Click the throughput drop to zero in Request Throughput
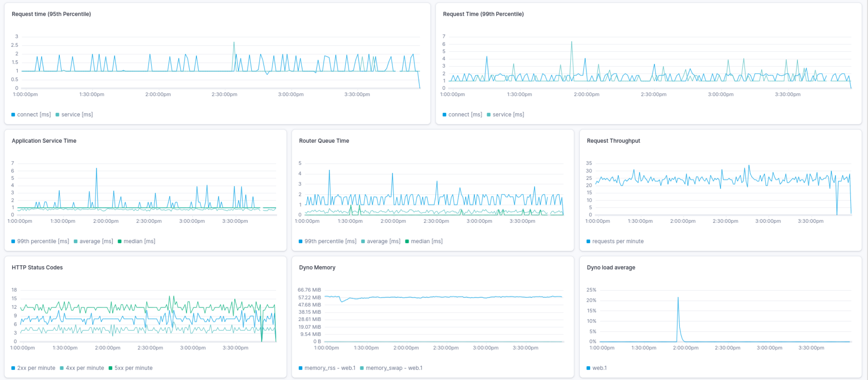868x380 pixels. click(837, 214)
